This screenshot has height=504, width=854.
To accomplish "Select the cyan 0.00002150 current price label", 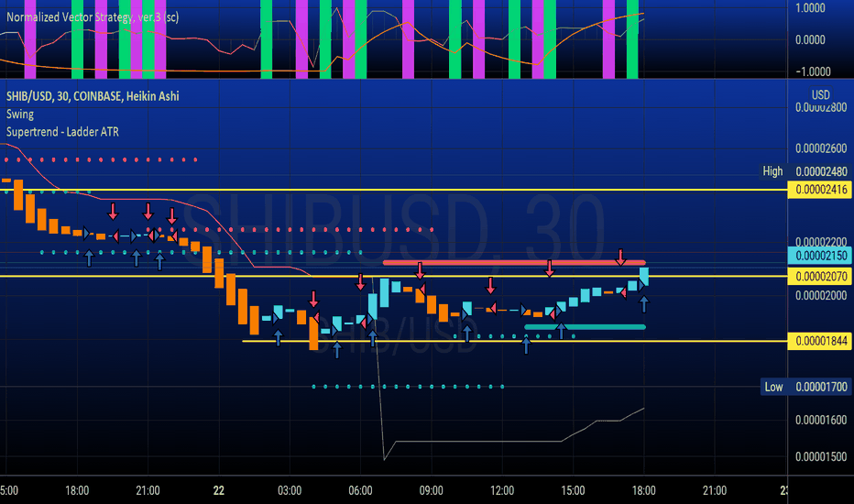I will [820, 256].
